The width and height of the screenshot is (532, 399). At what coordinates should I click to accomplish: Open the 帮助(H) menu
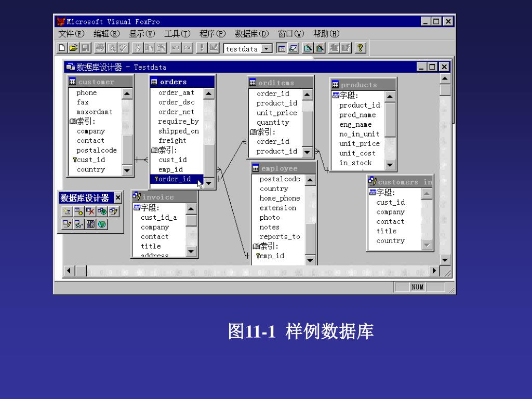point(326,34)
